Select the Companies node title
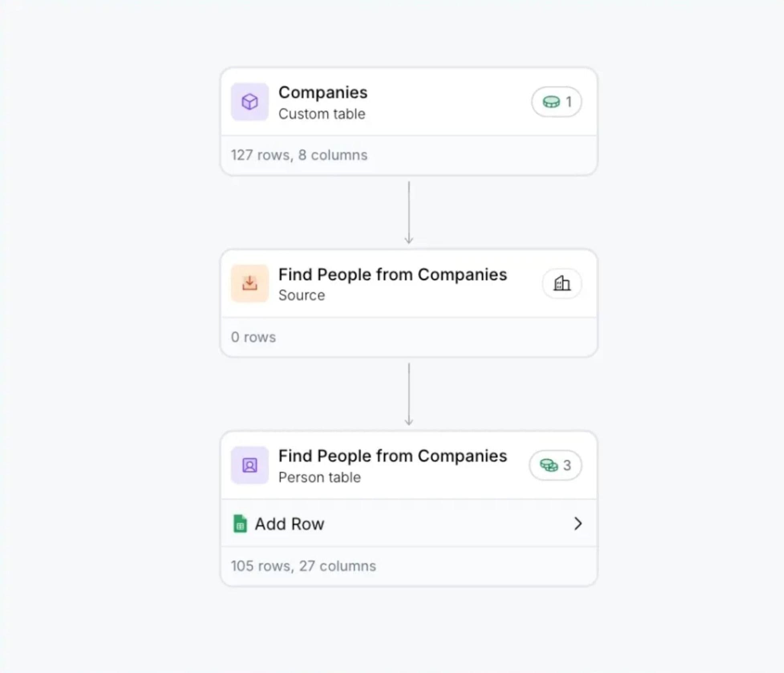 click(323, 93)
